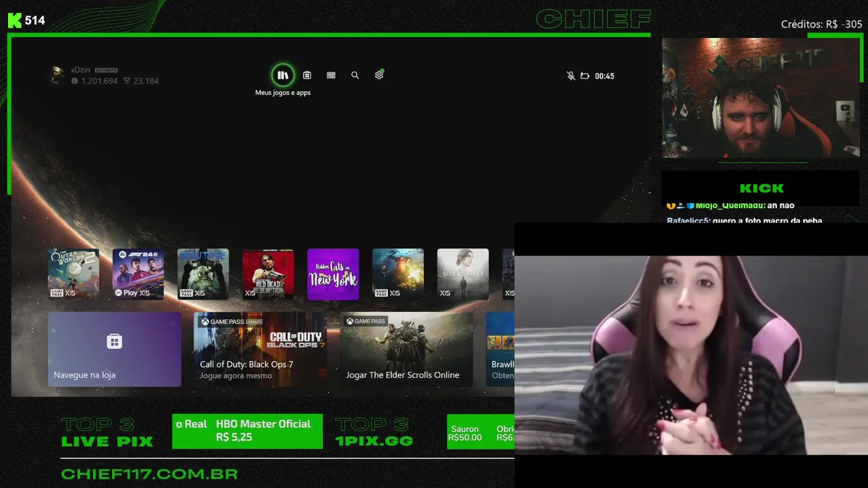Launch Hidden Cats in New York tile
Viewport: 868px width, 488px height.
tap(333, 274)
